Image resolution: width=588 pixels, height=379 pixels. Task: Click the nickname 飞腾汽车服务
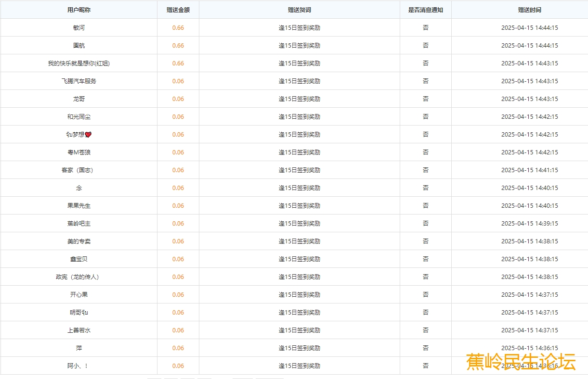(x=78, y=81)
